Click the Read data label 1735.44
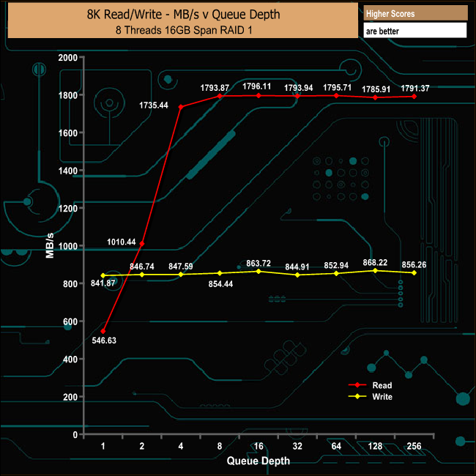This screenshot has width=476, height=476. click(x=154, y=105)
